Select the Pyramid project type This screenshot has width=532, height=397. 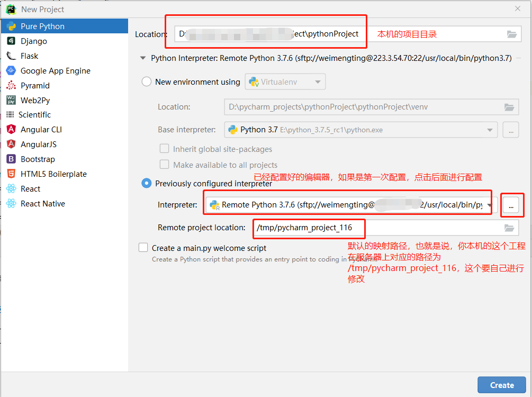click(65, 86)
